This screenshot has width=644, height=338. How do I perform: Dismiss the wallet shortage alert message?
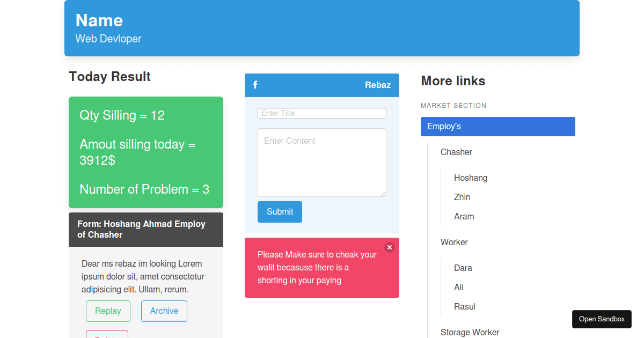(x=389, y=247)
